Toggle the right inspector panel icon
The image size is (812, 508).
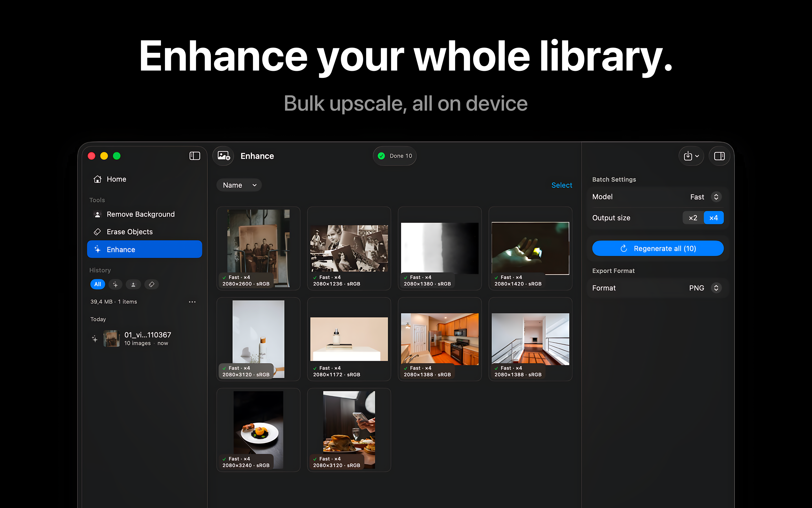pos(719,156)
